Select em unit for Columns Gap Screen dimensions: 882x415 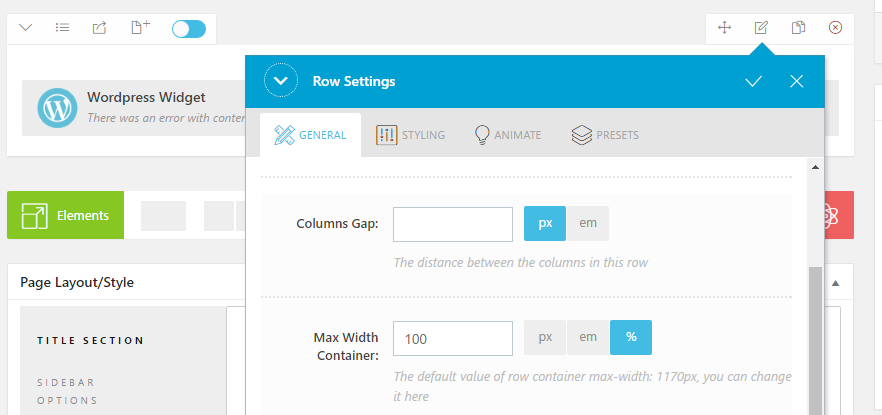pos(588,224)
